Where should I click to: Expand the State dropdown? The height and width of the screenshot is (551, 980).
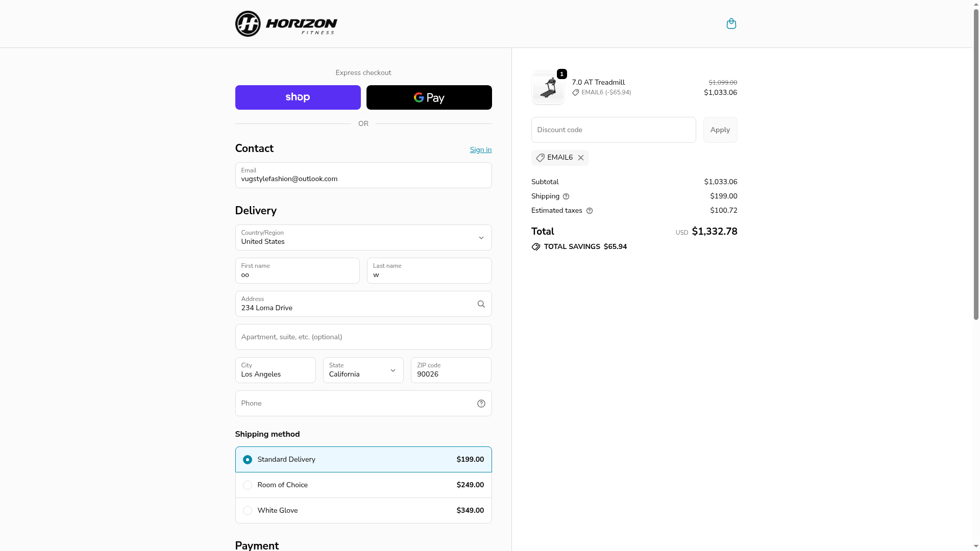coord(363,370)
